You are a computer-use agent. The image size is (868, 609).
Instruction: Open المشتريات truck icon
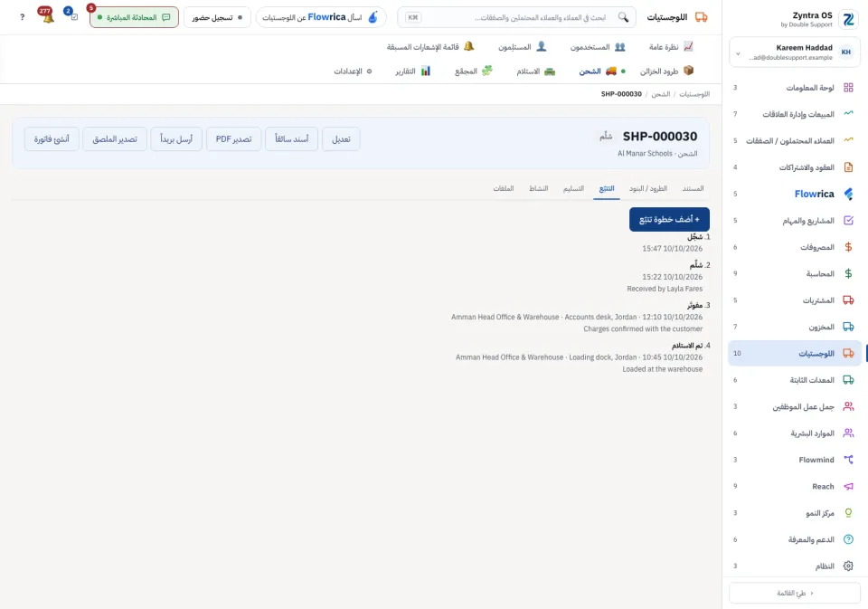point(848,300)
